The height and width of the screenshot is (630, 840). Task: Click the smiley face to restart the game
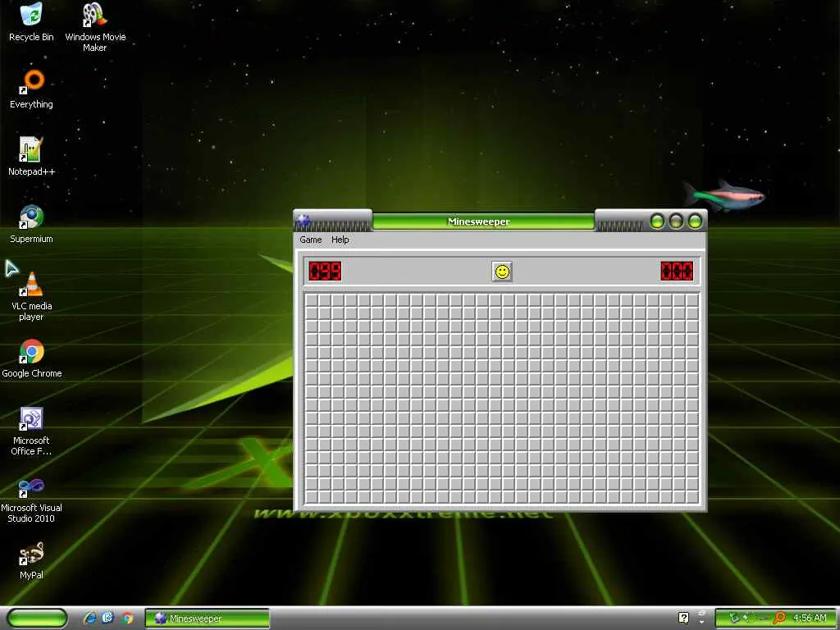coord(502,272)
